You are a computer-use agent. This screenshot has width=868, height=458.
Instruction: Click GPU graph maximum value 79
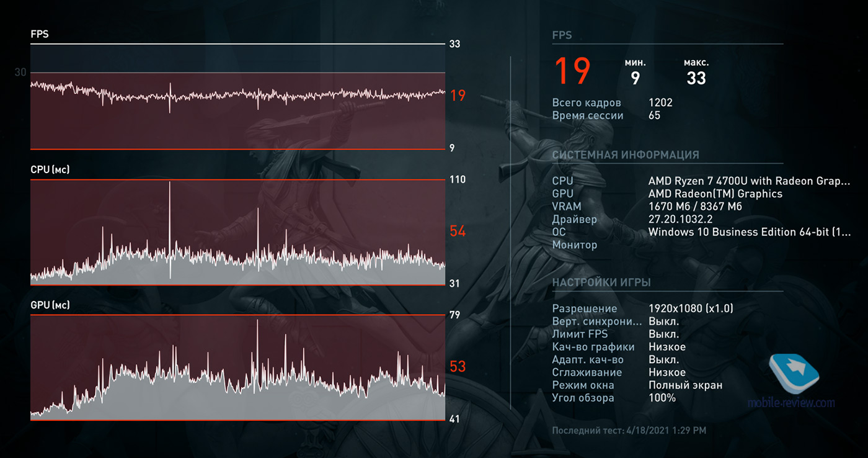click(454, 315)
